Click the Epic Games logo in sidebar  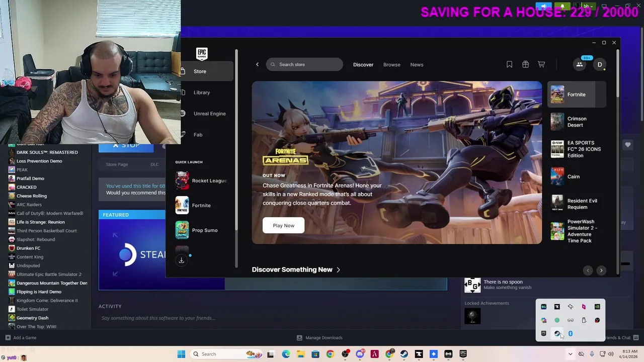click(202, 53)
